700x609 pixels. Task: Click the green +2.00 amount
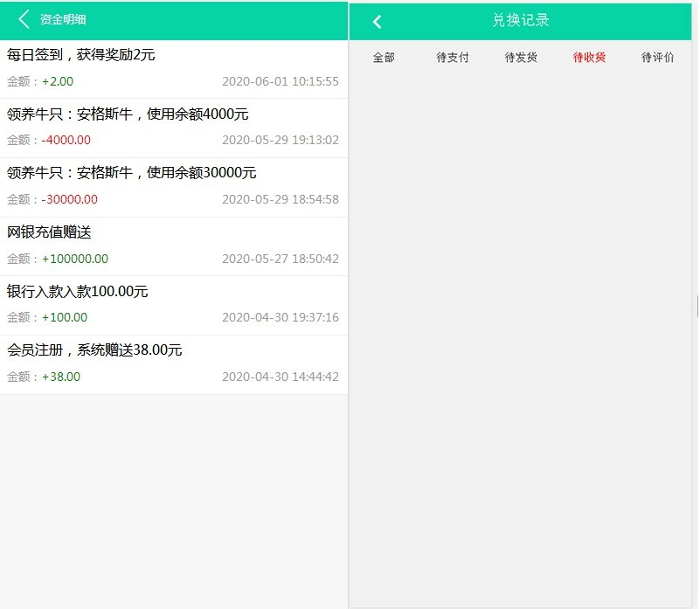click(x=58, y=81)
